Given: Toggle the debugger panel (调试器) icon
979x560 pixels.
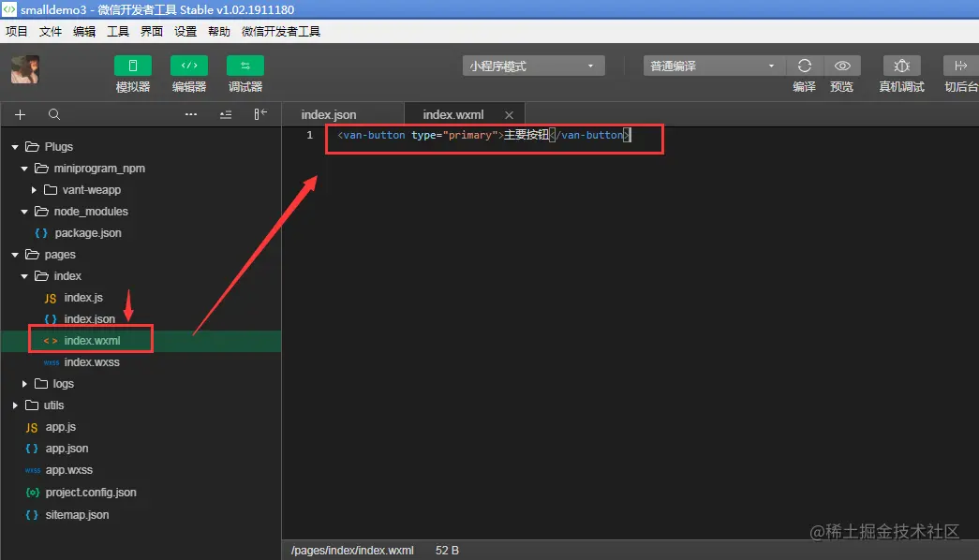Looking at the screenshot, I should click(x=245, y=66).
